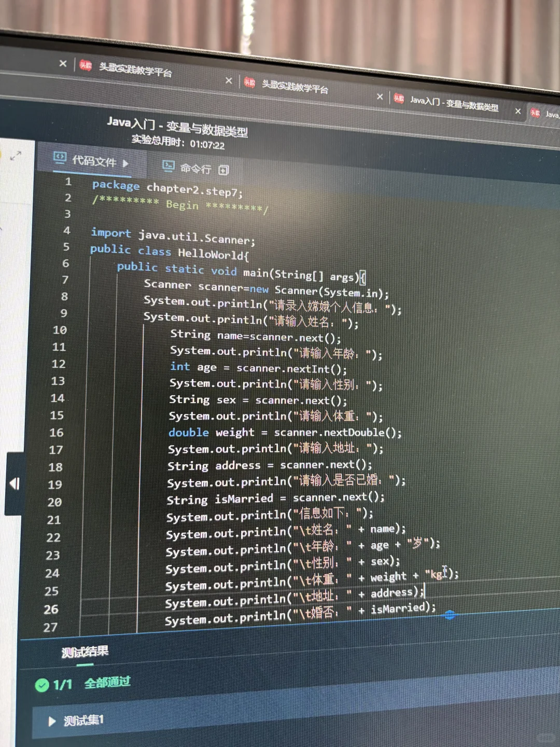Open the 命令行 tab
The height and width of the screenshot is (747, 560).
point(195,168)
